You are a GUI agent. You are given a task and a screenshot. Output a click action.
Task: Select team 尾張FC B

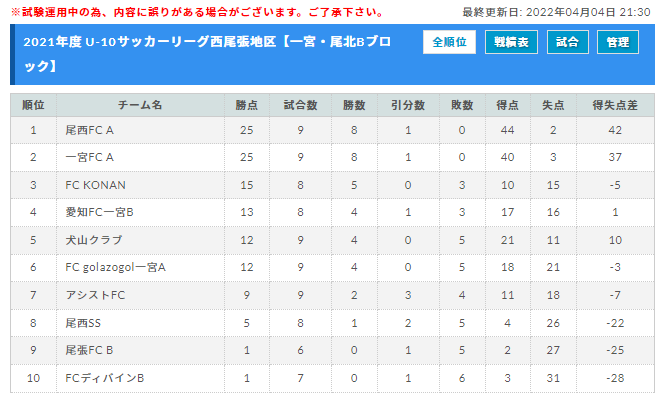[x=89, y=350]
